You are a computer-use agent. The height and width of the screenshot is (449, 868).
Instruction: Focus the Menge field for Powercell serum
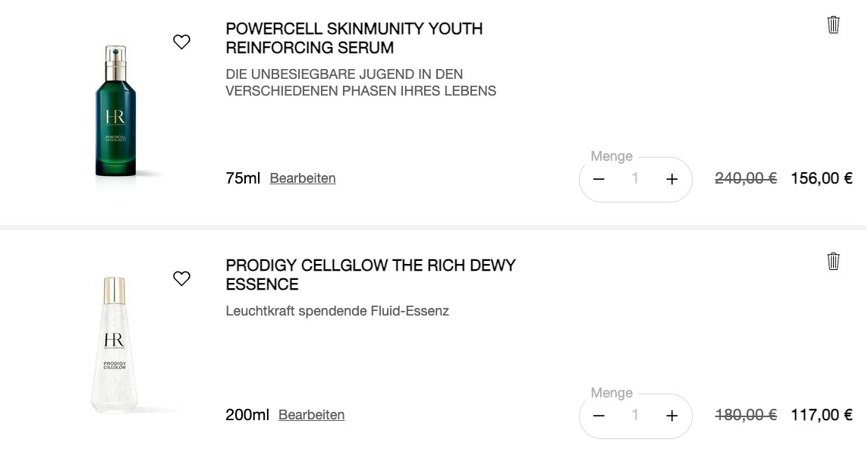pos(635,179)
